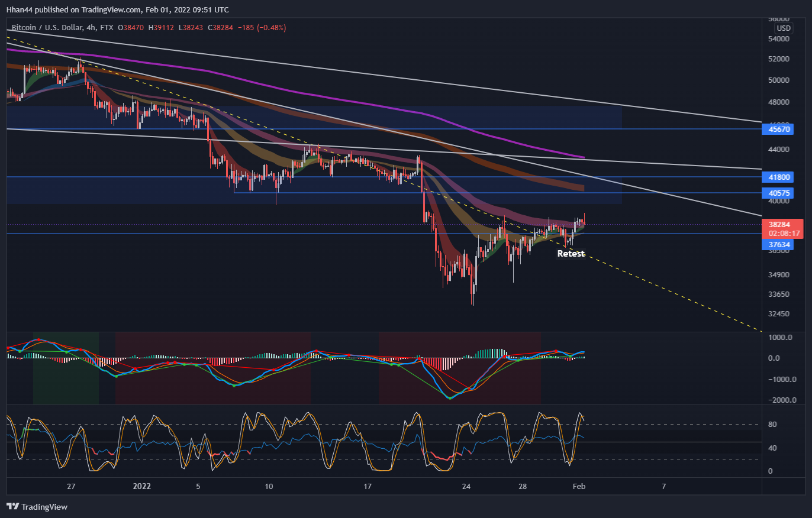Click the 10 date on time axis
812x518 pixels.
269,487
